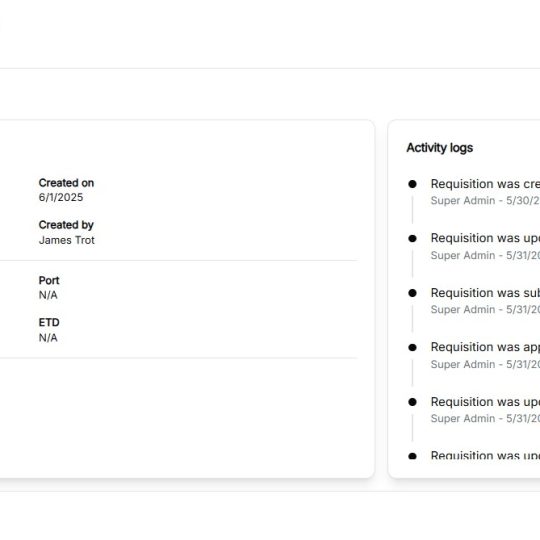The width and height of the screenshot is (540, 540).
Task: Click the Activity logs heading
Action: 439,148
